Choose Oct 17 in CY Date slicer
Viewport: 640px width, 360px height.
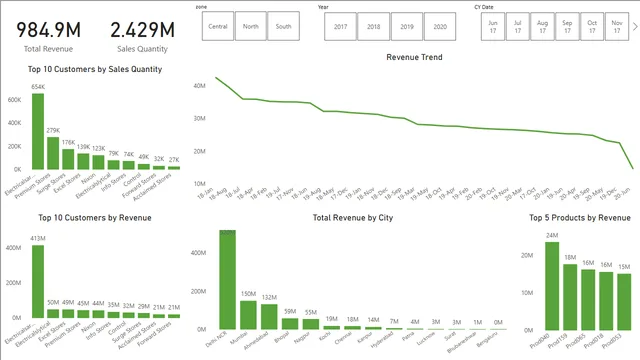point(592,27)
